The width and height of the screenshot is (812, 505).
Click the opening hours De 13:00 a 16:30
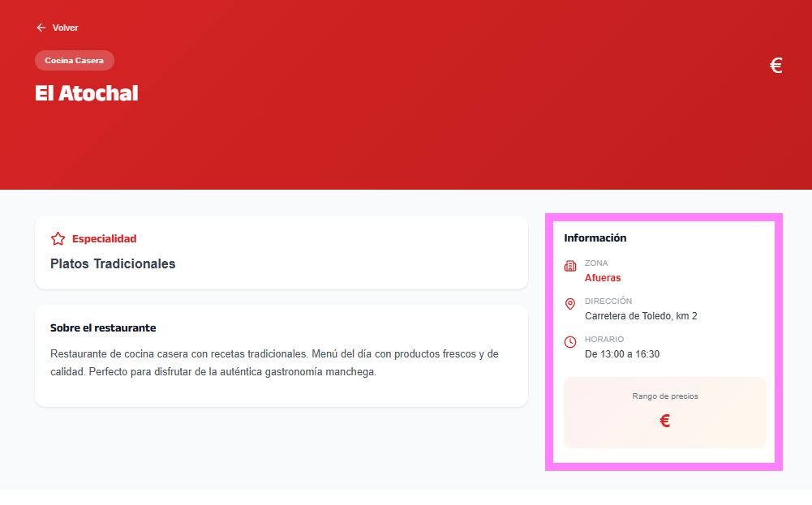pyautogui.click(x=622, y=354)
